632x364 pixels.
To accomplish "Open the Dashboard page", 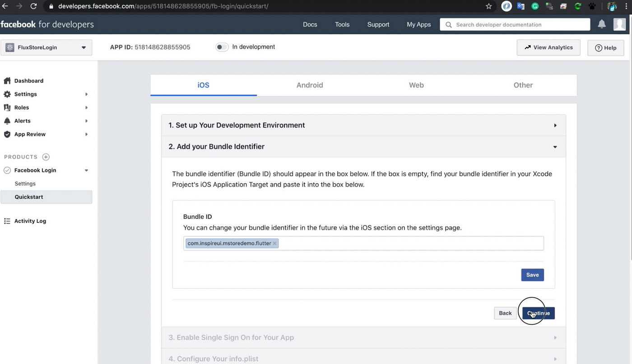I will 29,81.
